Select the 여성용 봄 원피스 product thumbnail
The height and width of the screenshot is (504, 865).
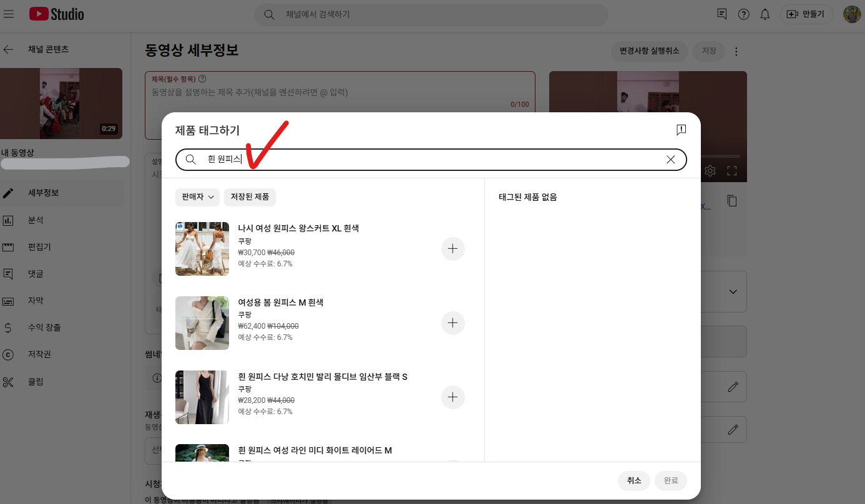(202, 323)
